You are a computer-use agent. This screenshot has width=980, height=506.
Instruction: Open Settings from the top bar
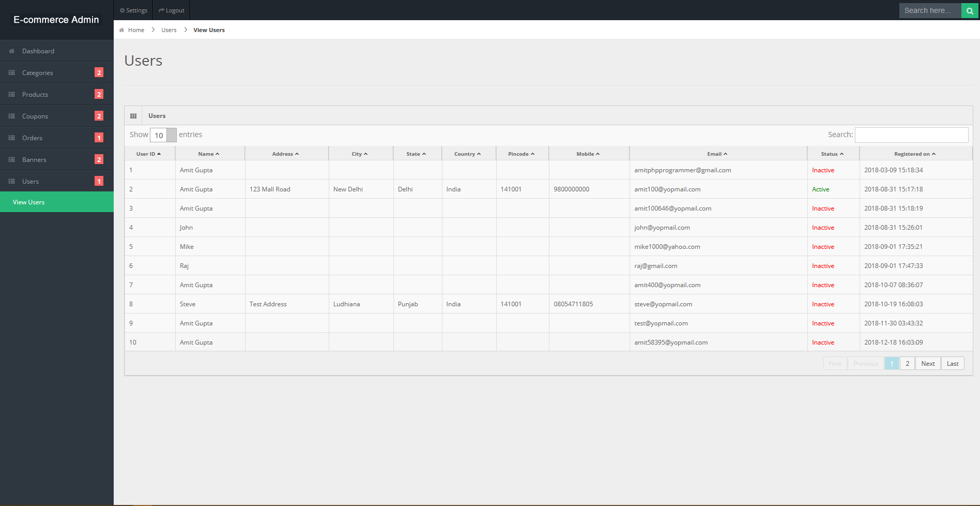tap(133, 10)
